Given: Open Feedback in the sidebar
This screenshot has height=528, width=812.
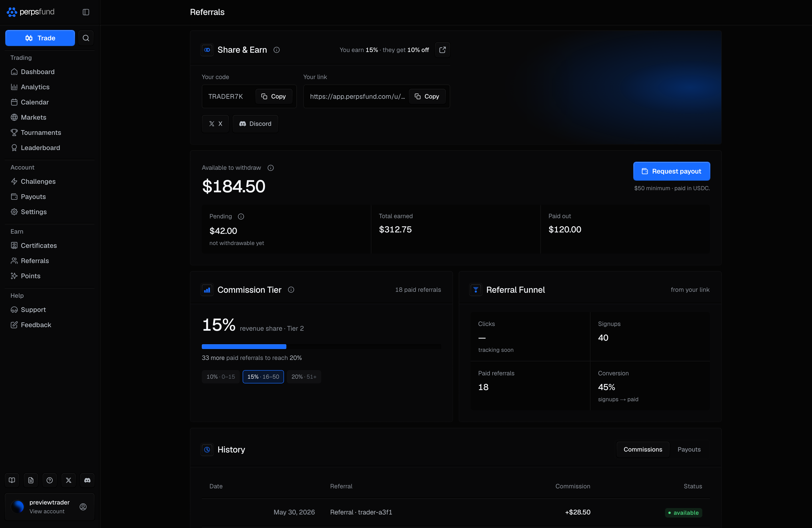Looking at the screenshot, I should tap(49, 325).
